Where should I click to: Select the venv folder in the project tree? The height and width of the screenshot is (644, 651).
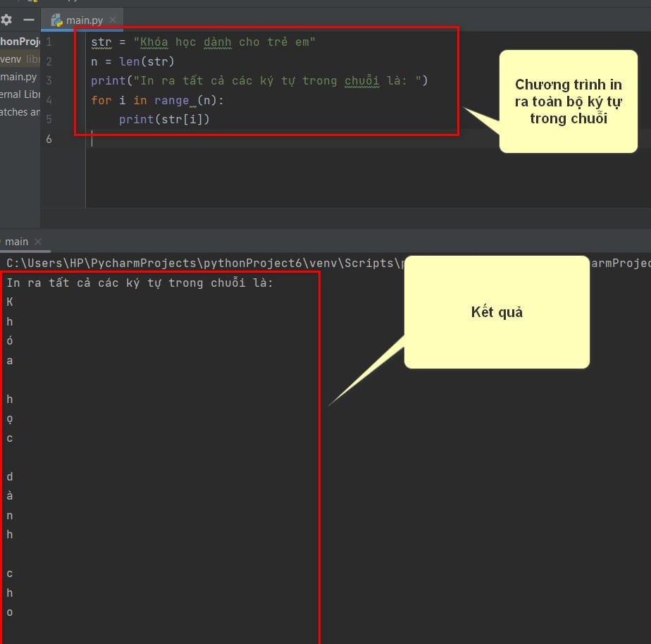(20, 59)
